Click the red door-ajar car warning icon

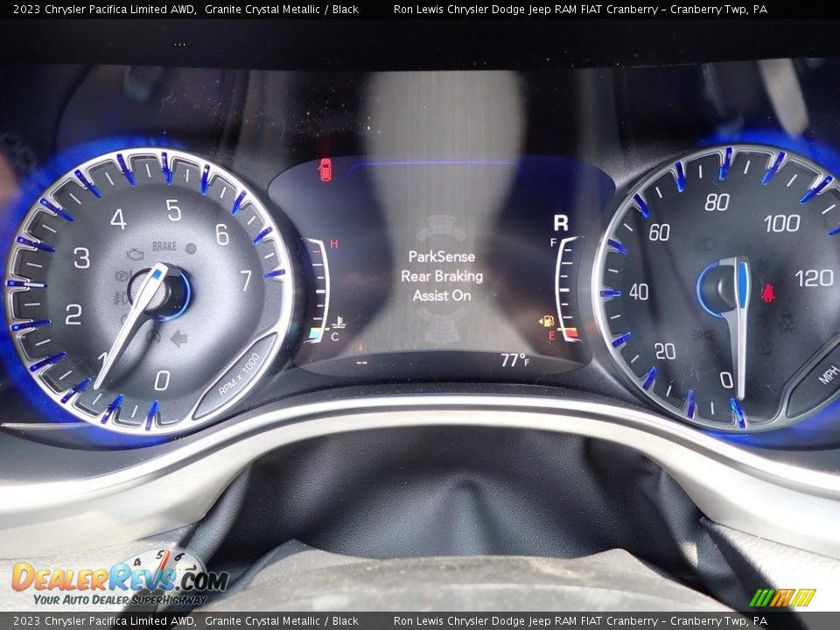(x=325, y=169)
